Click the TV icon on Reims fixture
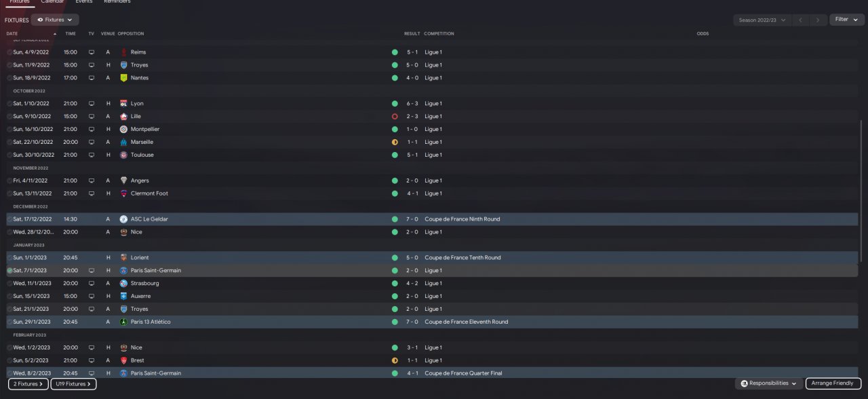868x399 pixels. 92,52
